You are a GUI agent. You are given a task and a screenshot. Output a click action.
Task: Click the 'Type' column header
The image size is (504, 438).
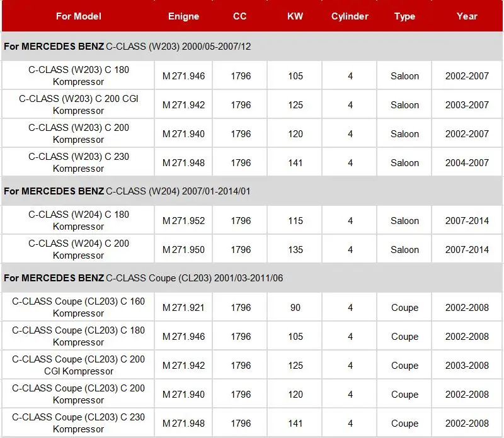coord(404,16)
